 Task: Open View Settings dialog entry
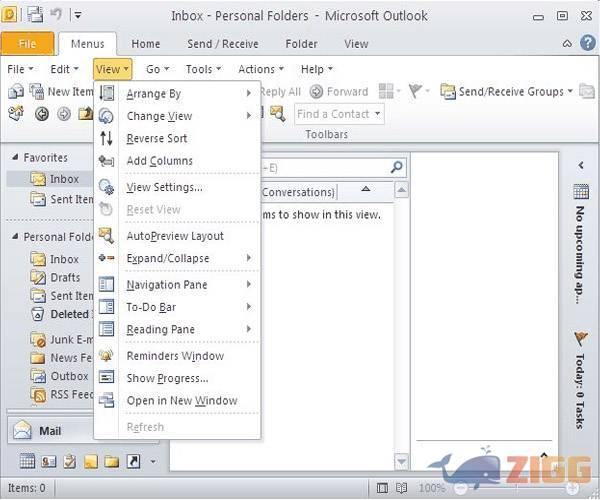point(177,187)
